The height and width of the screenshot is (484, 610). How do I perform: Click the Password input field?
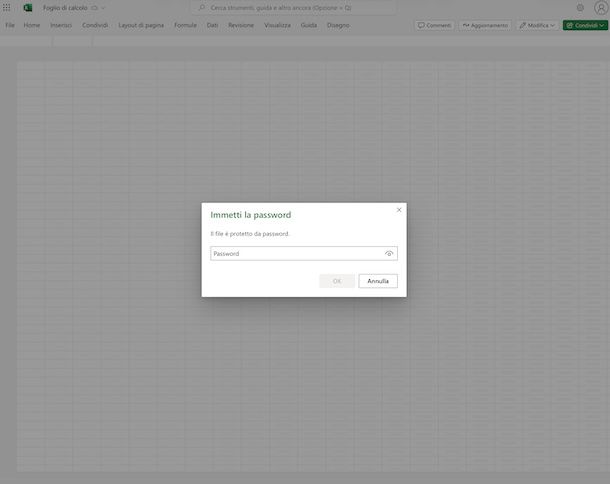coord(304,254)
